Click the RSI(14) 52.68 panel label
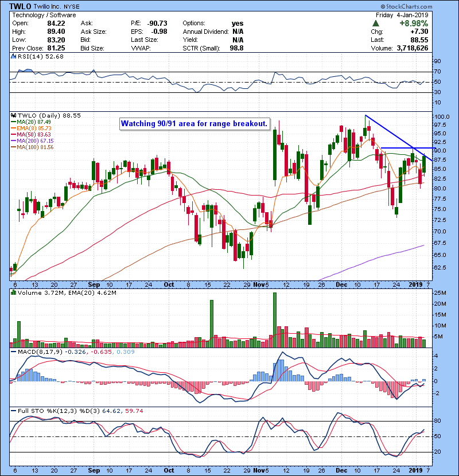459x476 pixels. point(40,56)
